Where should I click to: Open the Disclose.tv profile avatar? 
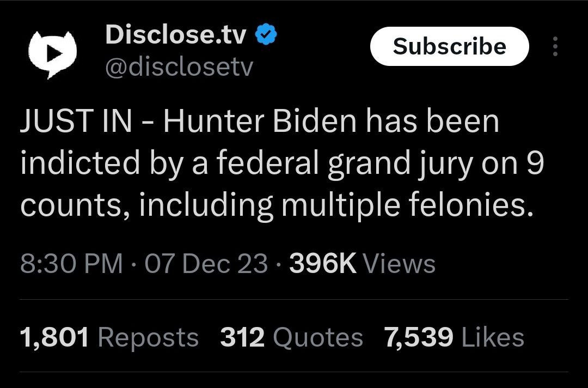(52, 53)
